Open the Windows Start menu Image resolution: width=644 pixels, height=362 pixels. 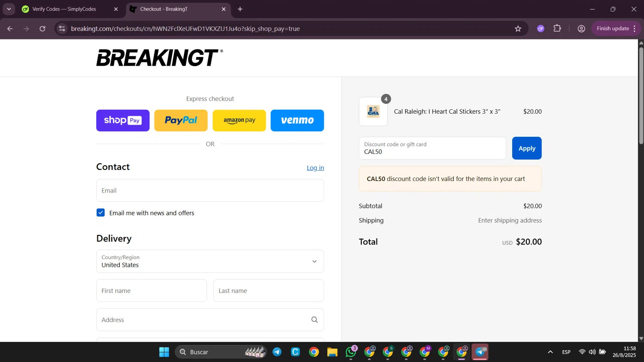click(x=164, y=352)
